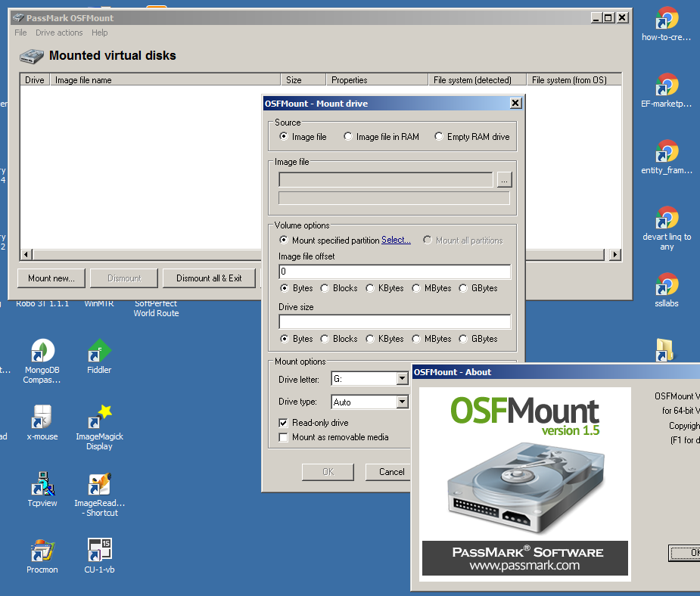Click right arrow of disk list scrollbar
Viewport: 700px width, 596px height.
pyautogui.click(x=615, y=255)
